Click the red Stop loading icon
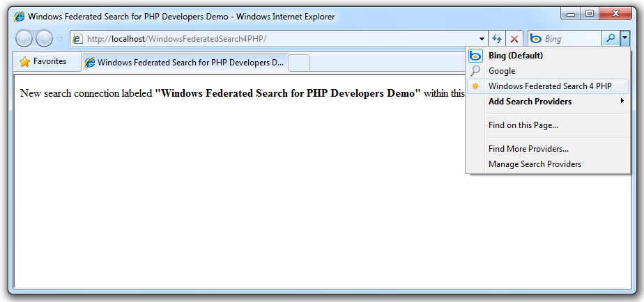The width and height of the screenshot is (644, 302). [x=514, y=39]
